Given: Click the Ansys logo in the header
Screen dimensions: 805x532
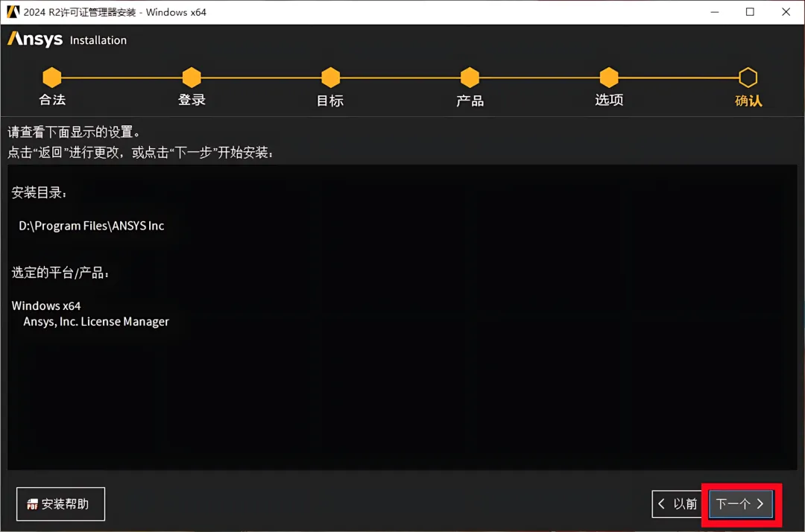Looking at the screenshot, I should [x=35, y=39].
